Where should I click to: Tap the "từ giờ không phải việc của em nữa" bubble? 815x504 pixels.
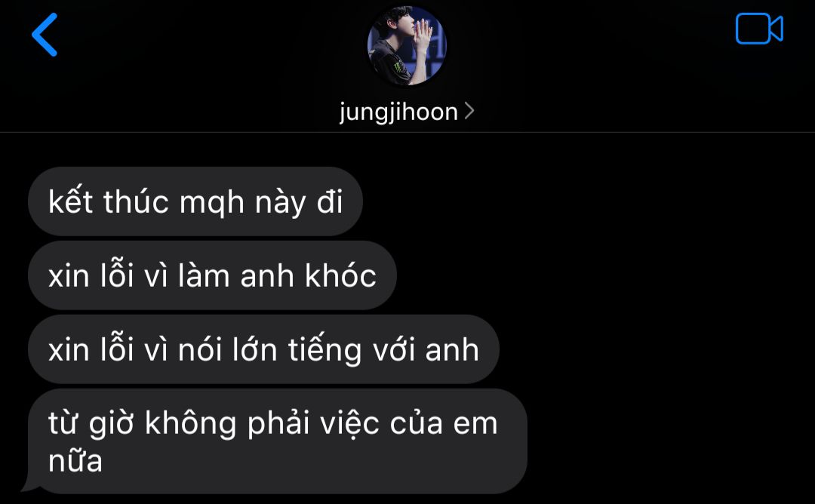click(x=277, y=441)
